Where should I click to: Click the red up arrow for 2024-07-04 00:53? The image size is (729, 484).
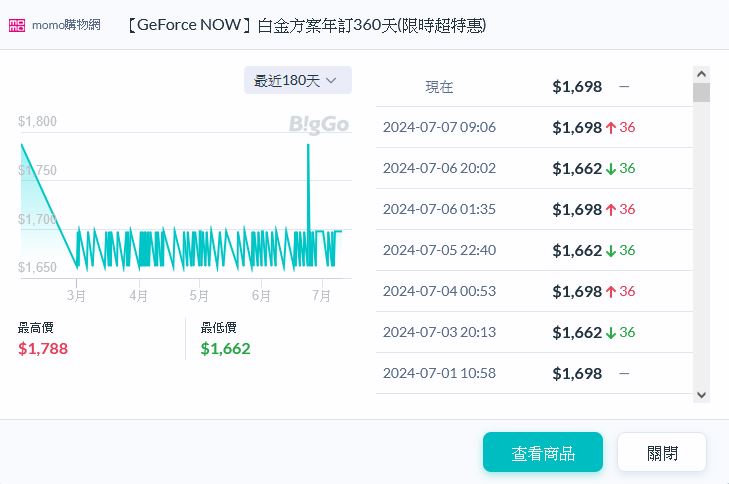(610, 291)
